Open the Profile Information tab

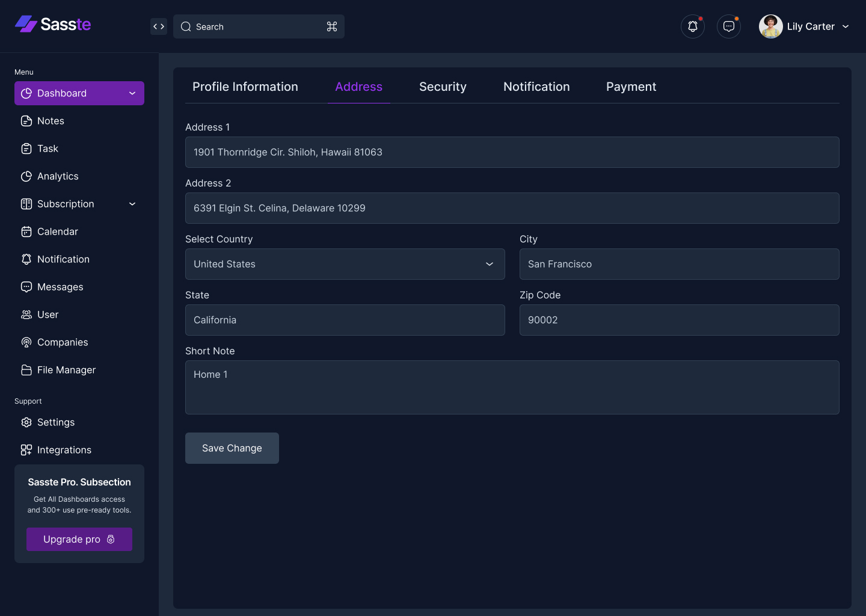245,87
